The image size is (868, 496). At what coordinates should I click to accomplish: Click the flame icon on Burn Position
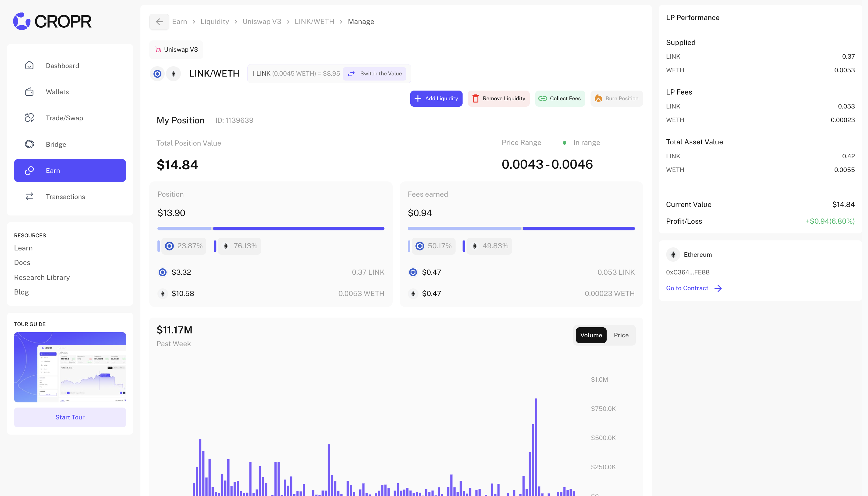598,98
